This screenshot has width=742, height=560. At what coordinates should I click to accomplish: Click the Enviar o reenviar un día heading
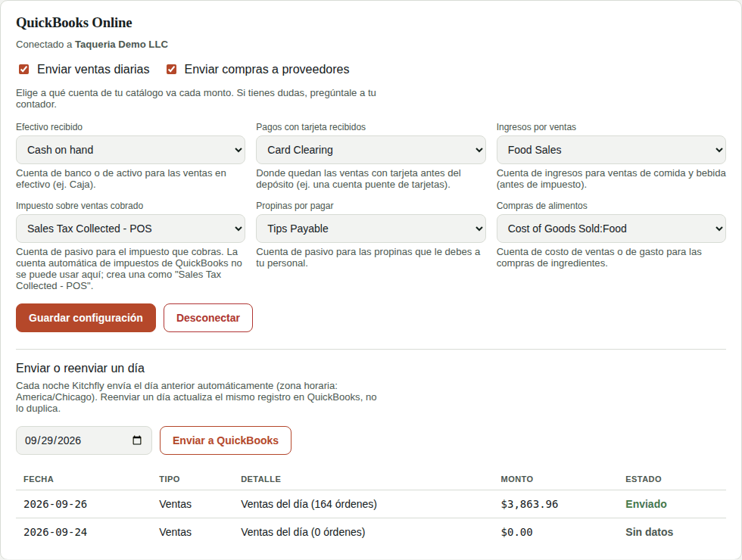pos(80,368)
